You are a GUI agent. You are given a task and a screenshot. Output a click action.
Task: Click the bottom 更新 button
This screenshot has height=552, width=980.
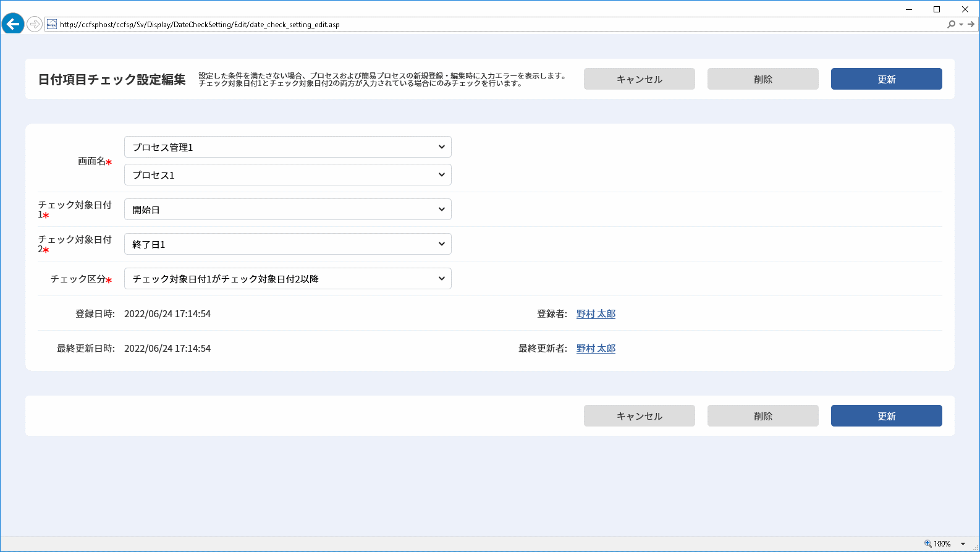tap(887, 416)
